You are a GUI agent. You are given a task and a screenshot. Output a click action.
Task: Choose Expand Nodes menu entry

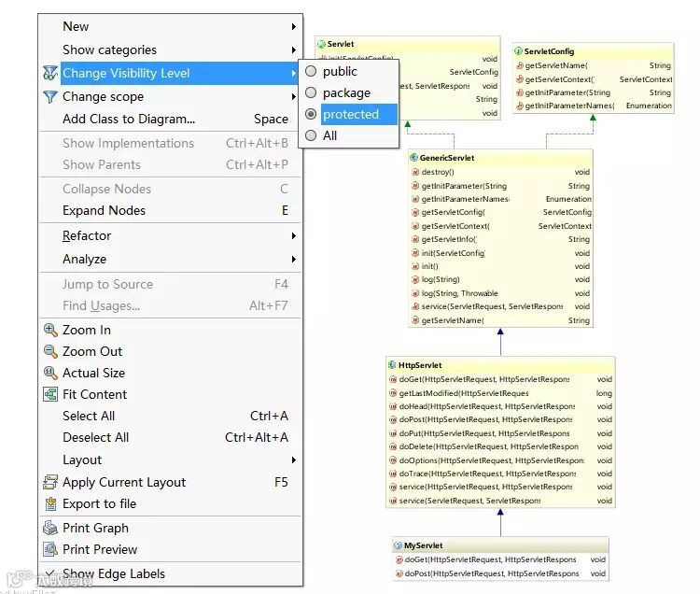(x=171, y=210)
